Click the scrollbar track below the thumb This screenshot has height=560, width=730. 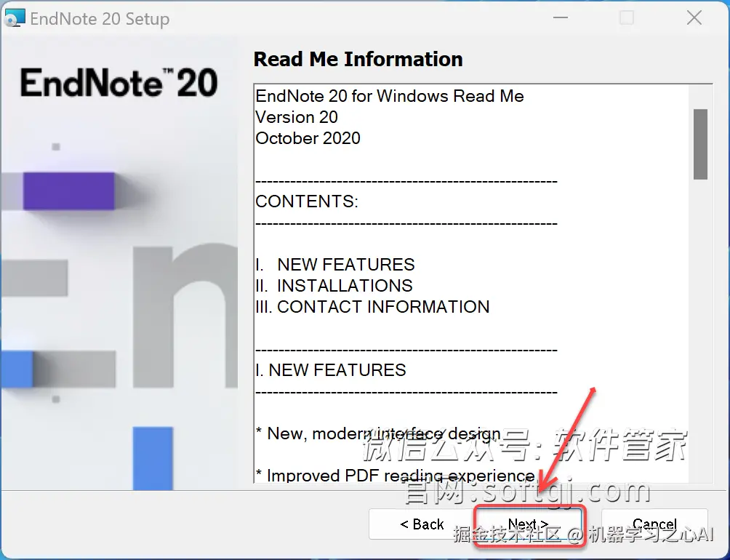point(700,330)
